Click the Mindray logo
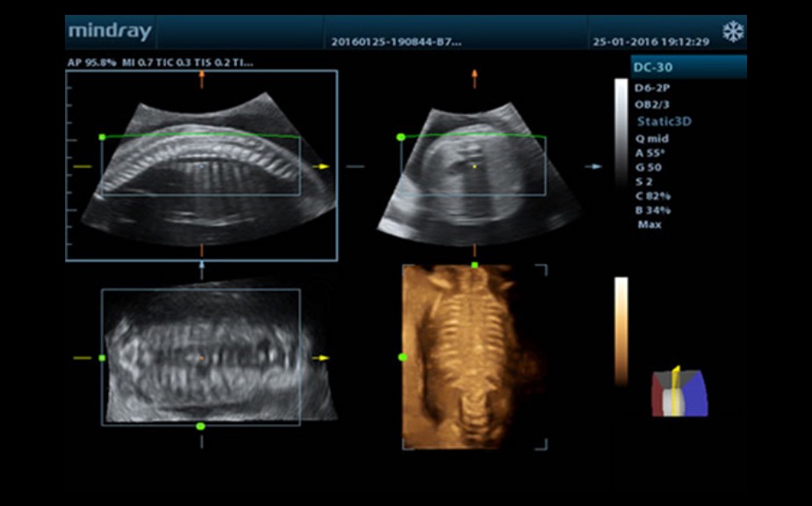This screenshot has width=812, height=506. (110, 33)
